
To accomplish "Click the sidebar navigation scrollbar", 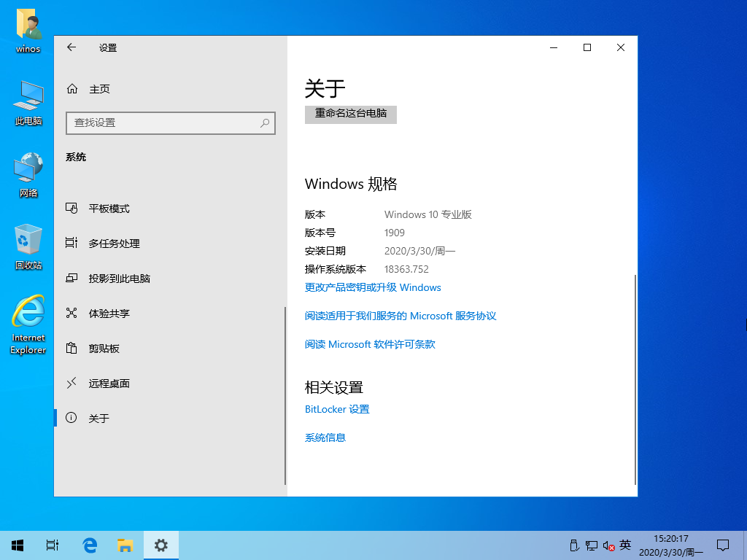I will pos(285,395).
